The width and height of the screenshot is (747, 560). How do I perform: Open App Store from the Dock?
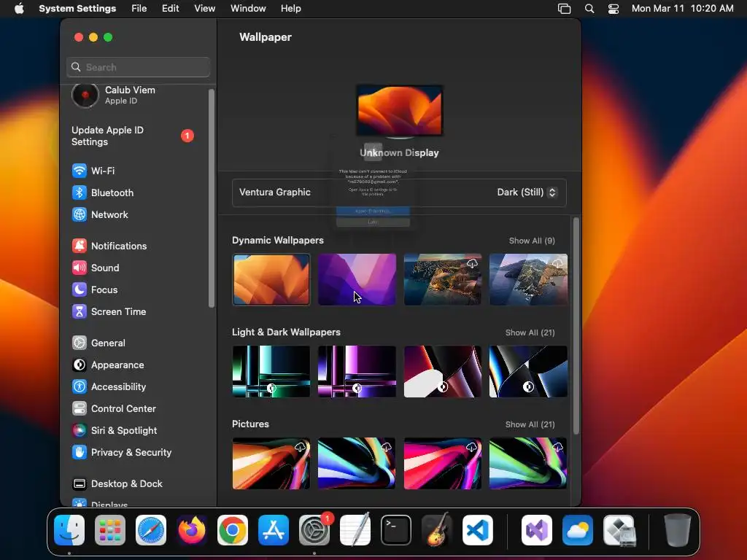pos(274,530)
